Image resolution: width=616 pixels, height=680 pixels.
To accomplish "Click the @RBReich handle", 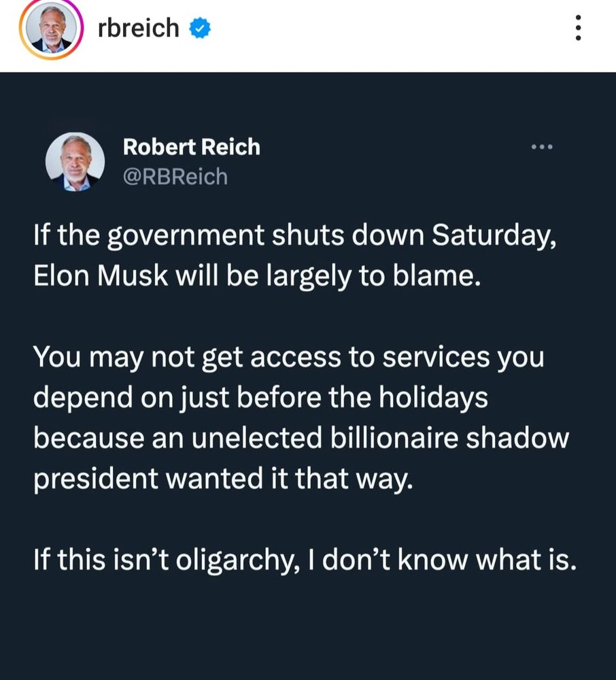I will (x=175, y=177).
